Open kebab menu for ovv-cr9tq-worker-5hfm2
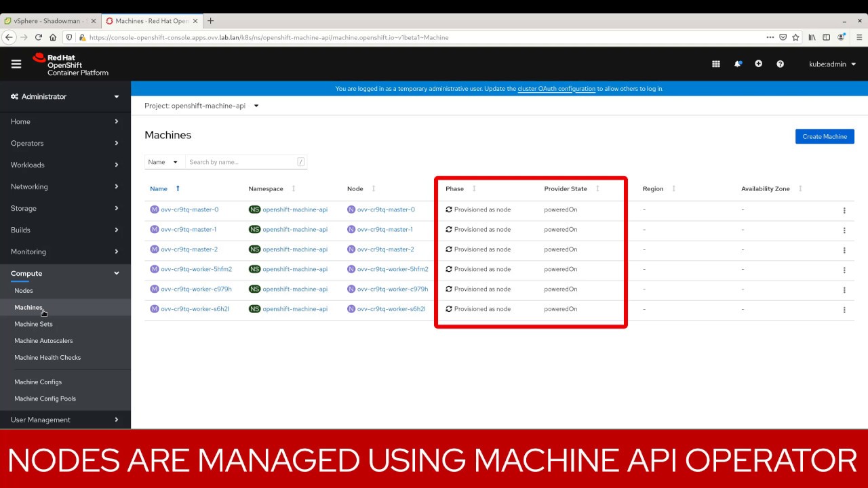The width and height of the screenshot is (868, 488). pos(844,270)
